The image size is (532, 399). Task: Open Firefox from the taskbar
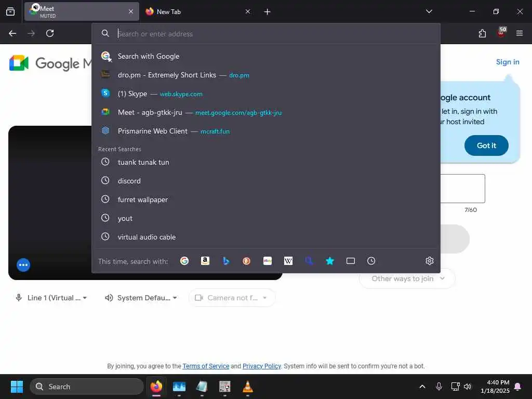click(156, 387)
